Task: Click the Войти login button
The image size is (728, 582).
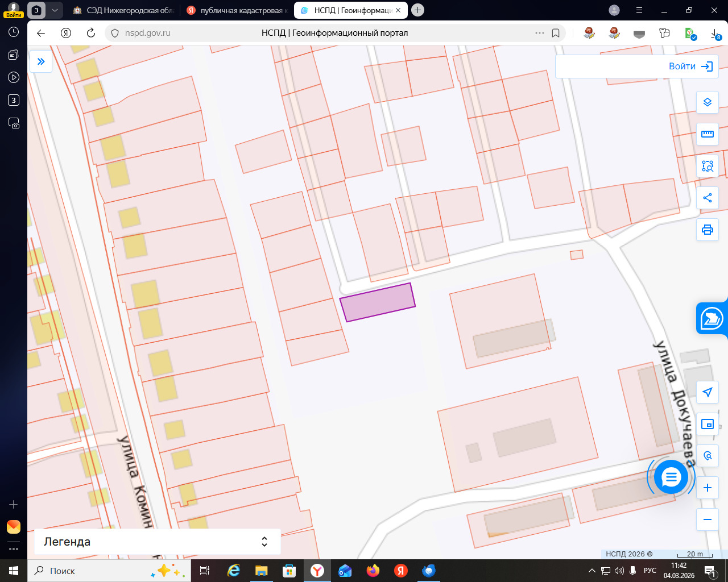Action: click(x=690, y=66)
